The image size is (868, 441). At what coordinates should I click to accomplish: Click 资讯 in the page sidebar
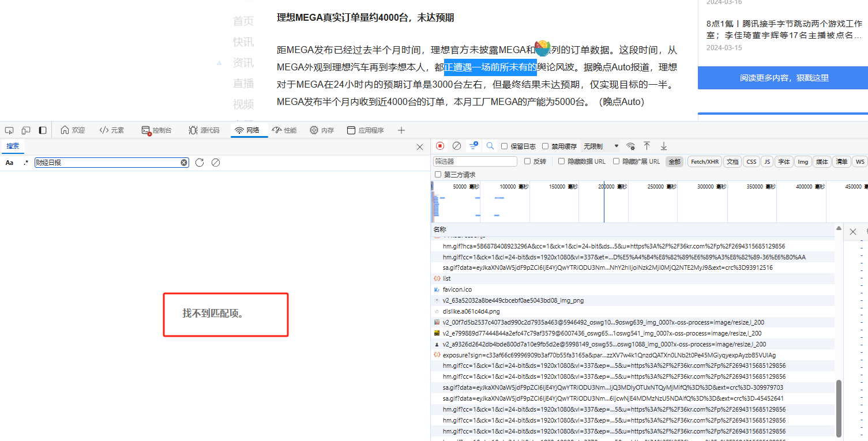tap(243, 62)
